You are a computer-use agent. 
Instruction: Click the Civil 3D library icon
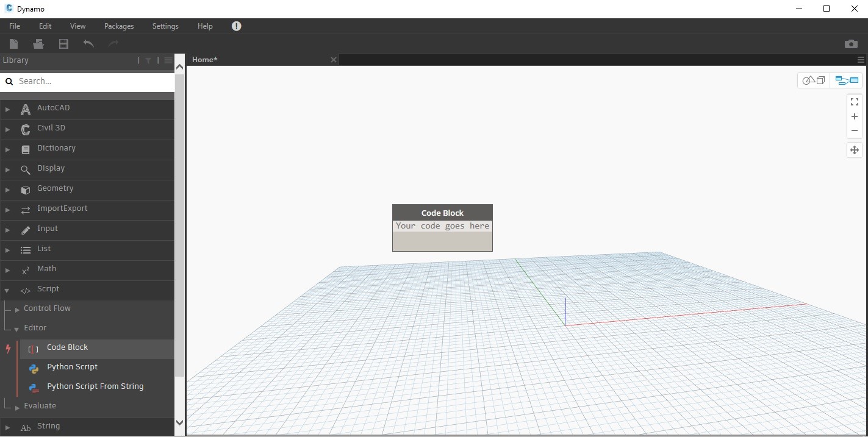pos(26,130)
